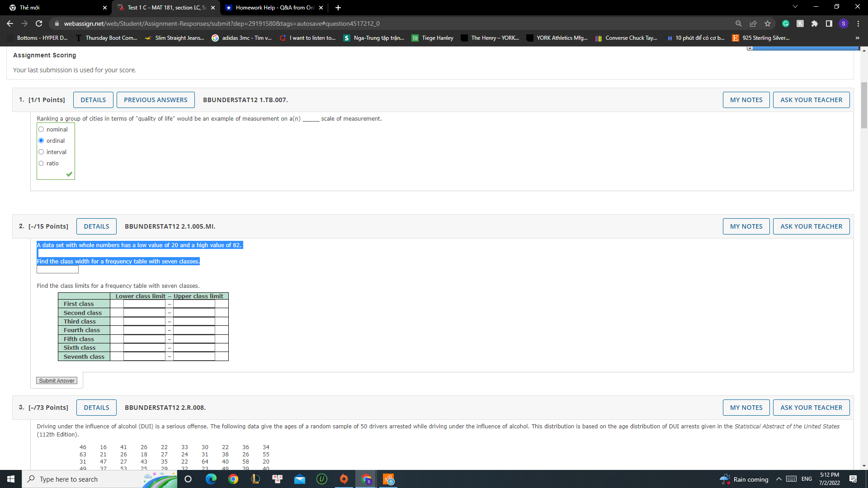Click the zoom magnifier icon in address bar

pyautogui.click(x=739, y=23)
